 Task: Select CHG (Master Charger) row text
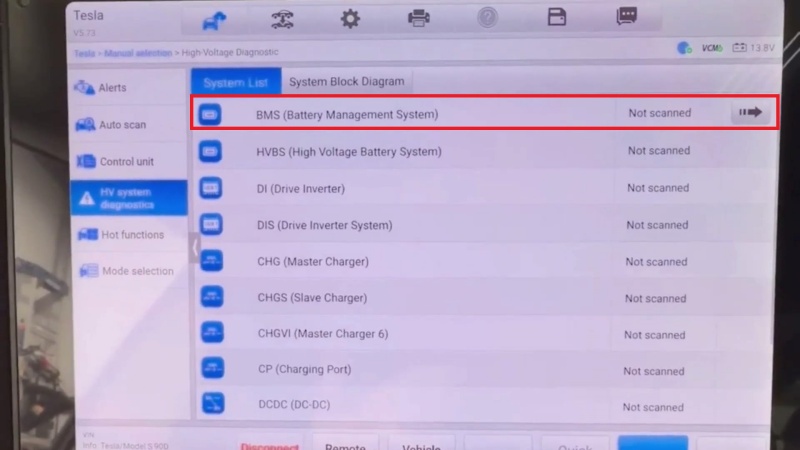(313, 262)
